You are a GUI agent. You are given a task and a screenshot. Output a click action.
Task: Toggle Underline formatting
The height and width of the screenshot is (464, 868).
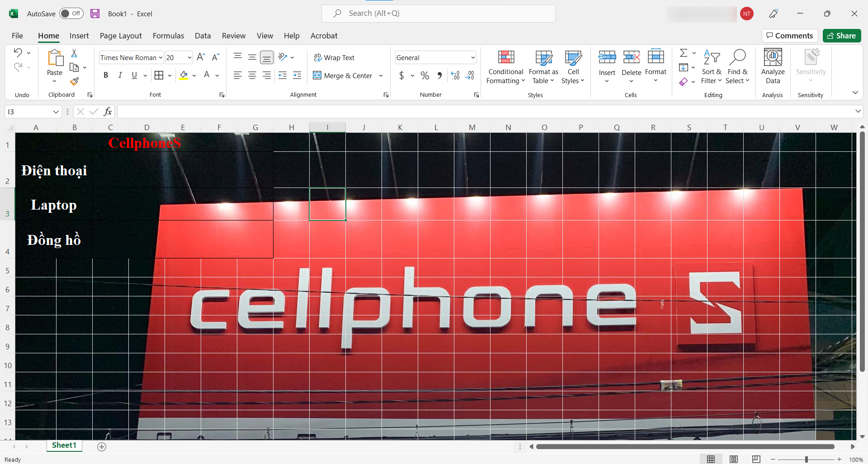click(x=134, y=75)
